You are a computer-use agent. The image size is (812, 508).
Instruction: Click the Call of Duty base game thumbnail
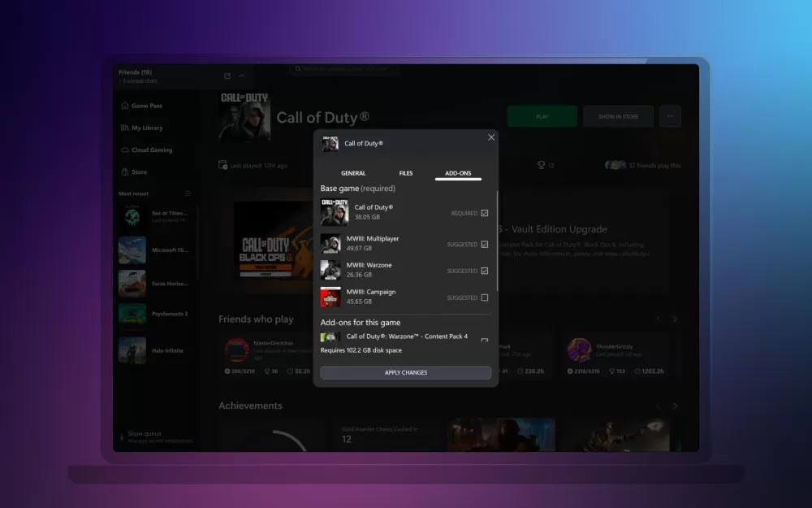click(335, 212)
